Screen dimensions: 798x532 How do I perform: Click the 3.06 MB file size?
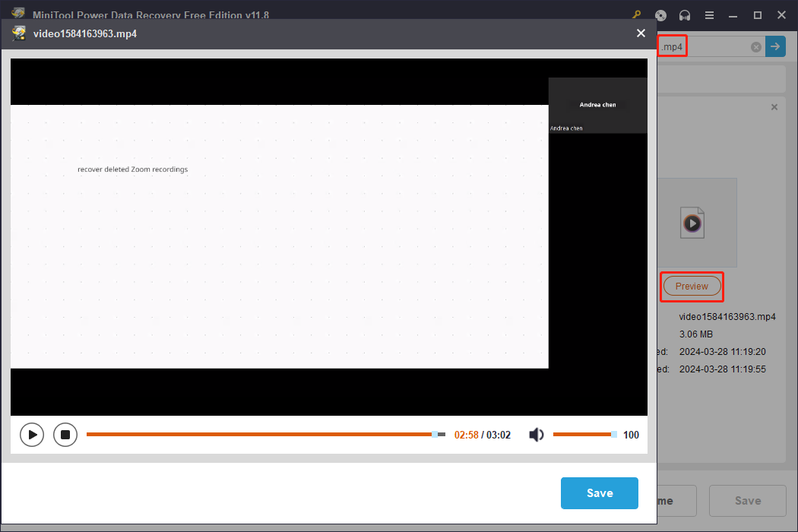pos(695,334)
